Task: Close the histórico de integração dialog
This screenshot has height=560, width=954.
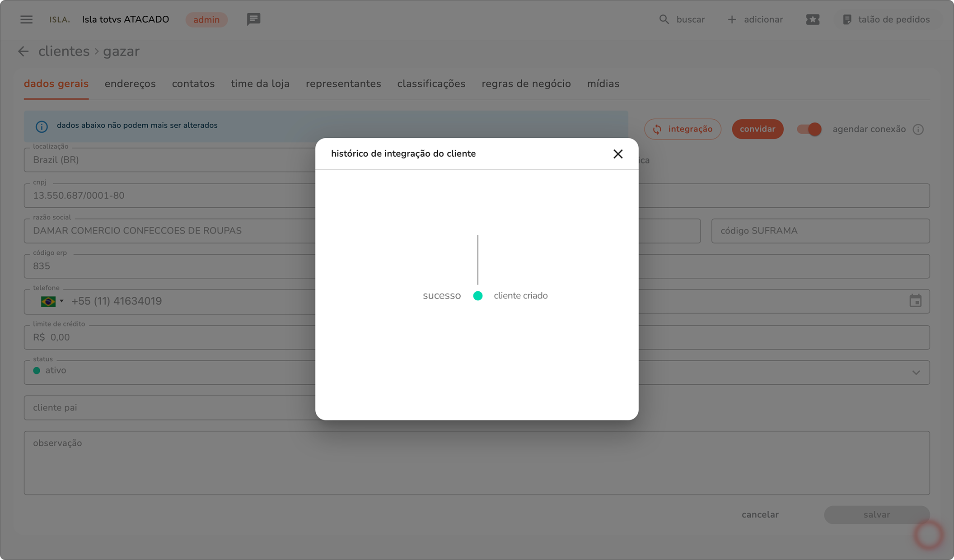Action: click(x=617, y=154)
